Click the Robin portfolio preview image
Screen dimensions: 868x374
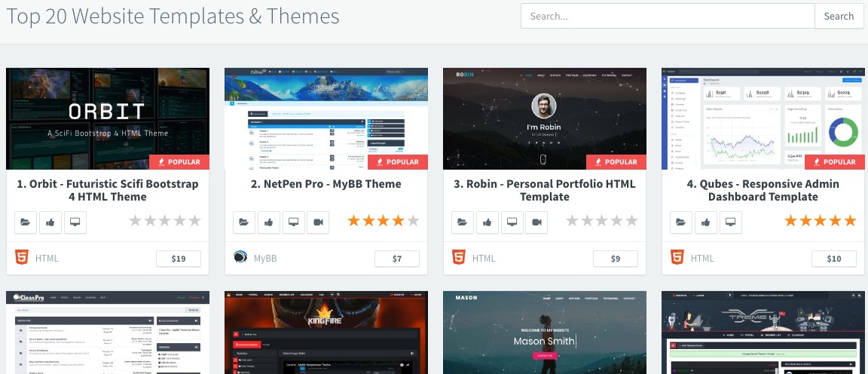coord(545,118)
